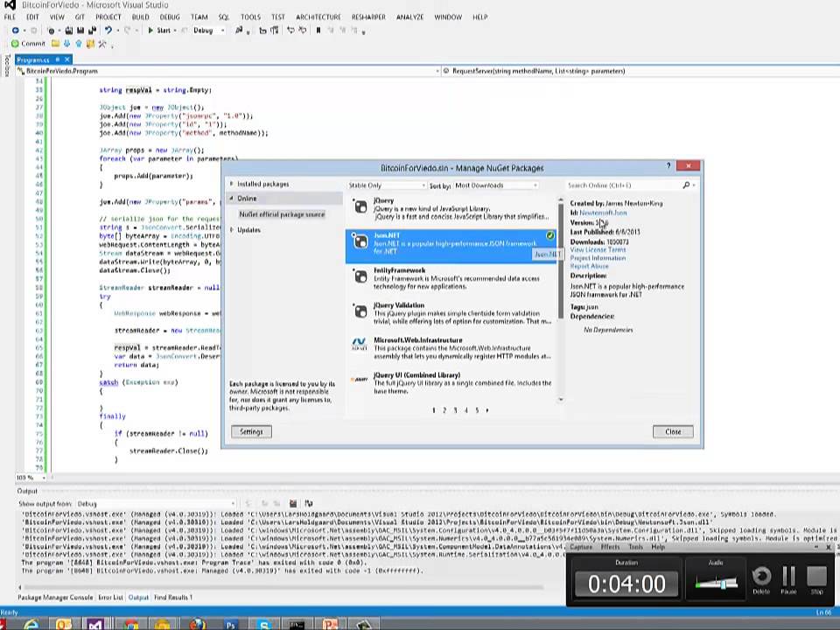
Task: Open the Stable Only filter dropdown
Action: (387, 185)
